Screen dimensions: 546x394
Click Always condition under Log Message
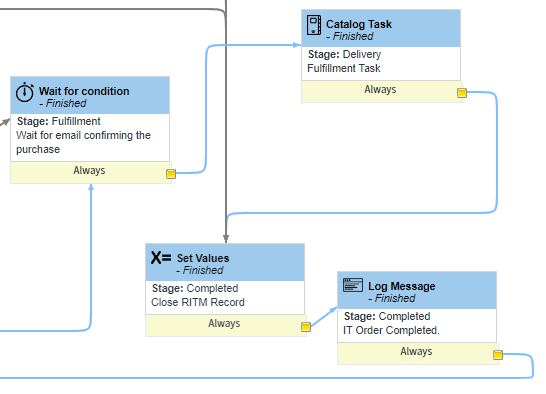point(416,351)
